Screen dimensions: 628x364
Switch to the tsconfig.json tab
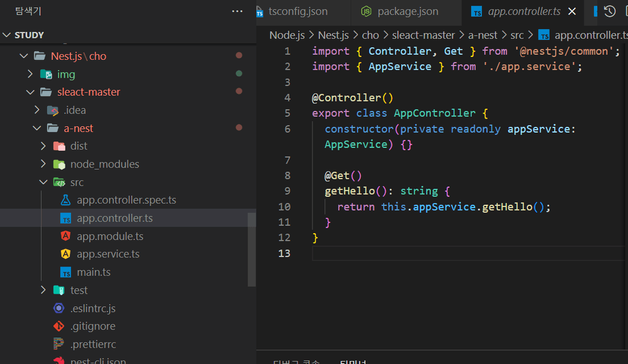click(298, 12)
